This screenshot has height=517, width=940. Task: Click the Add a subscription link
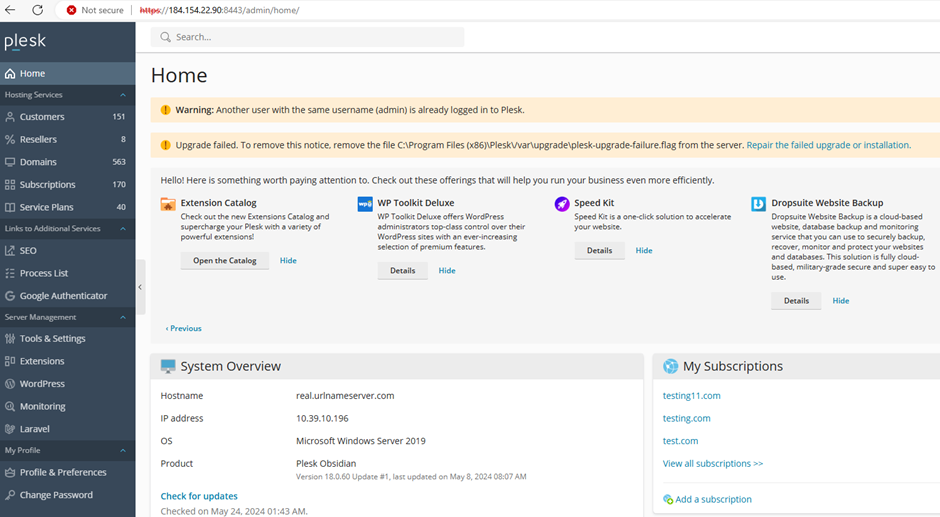click(x=713, y=500)
